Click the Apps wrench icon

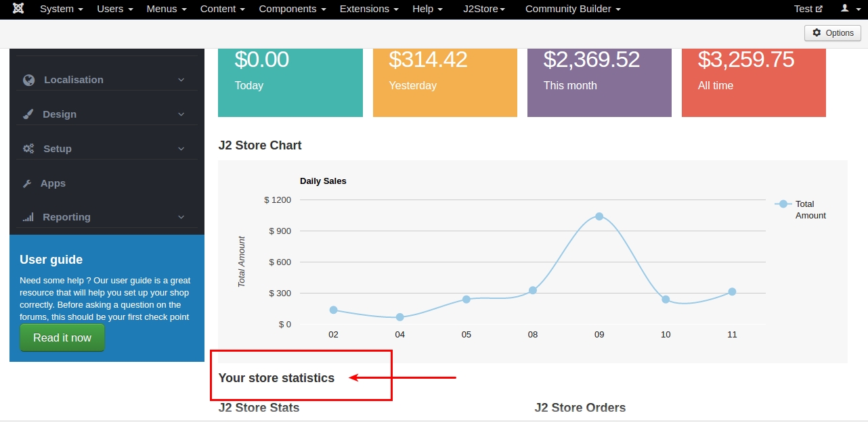28,183
